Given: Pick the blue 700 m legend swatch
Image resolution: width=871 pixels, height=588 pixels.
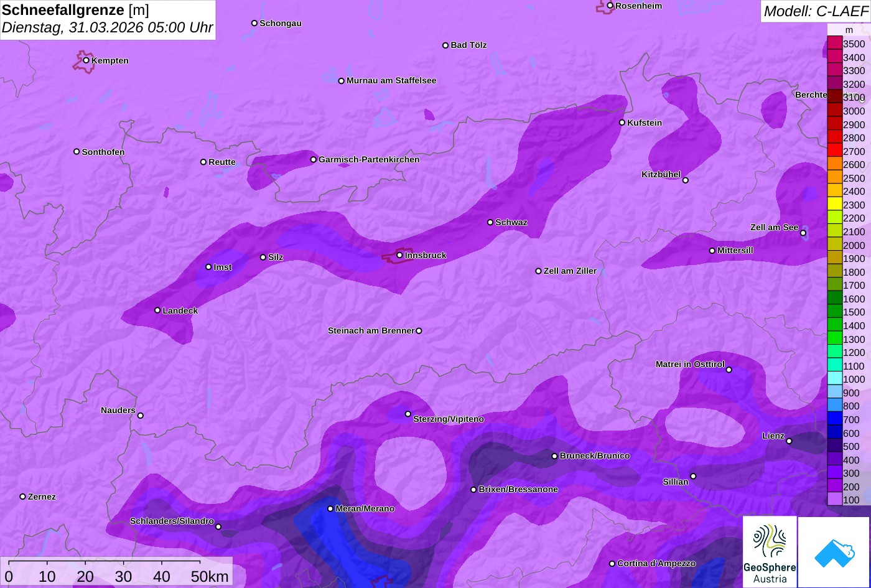Looking at the screenshot, I should tap(834, 420).
